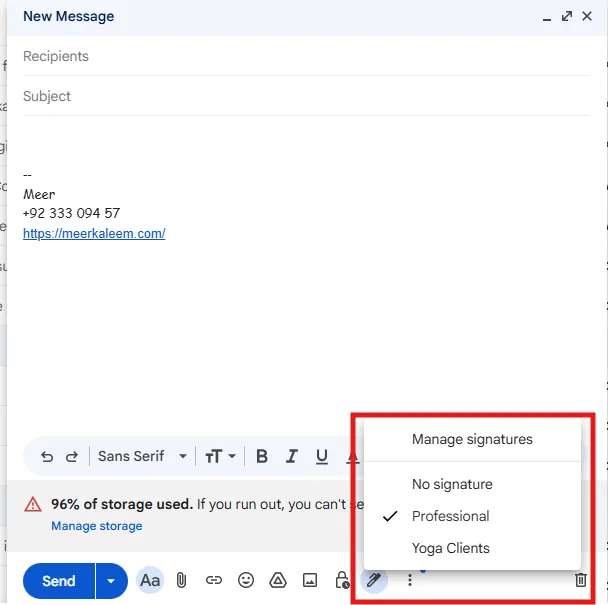Screen dimensions: 608x605
Task: Open Manage signatures from the menu
Action: pyautogui.click(x=472, y=439)
